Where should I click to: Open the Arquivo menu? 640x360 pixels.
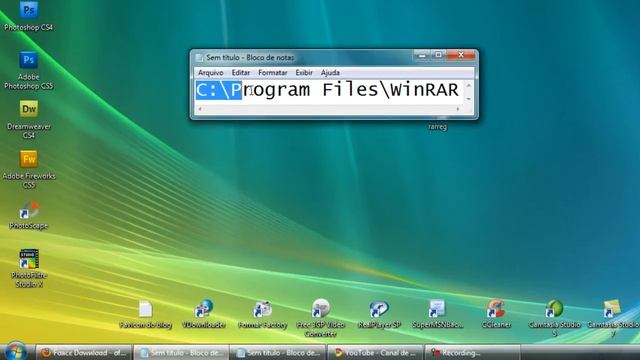coord(211,73)
